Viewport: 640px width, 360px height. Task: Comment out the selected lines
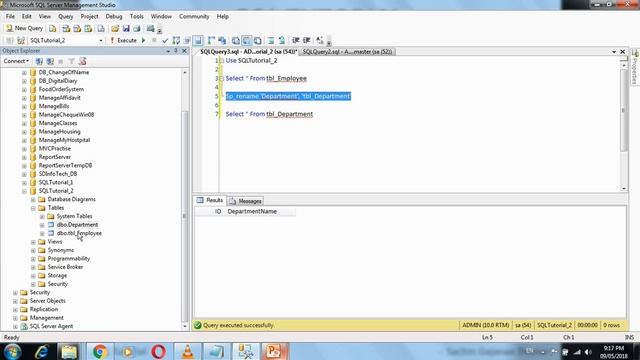[x=271, y=40]
